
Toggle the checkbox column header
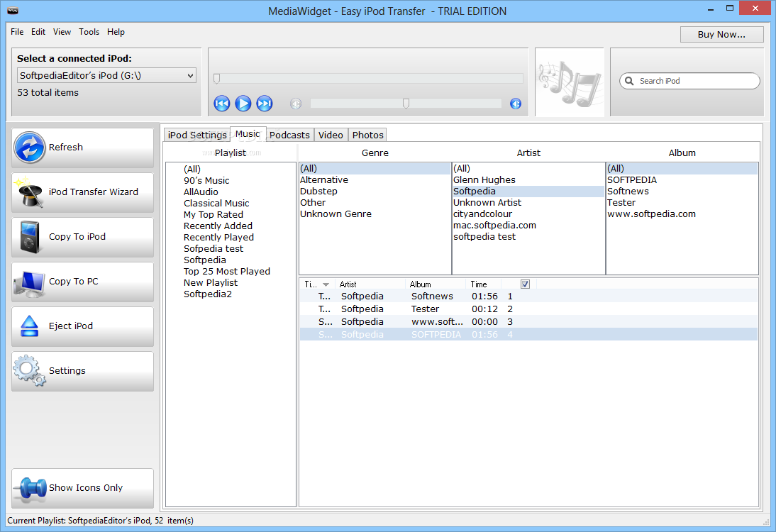(525, 284)
